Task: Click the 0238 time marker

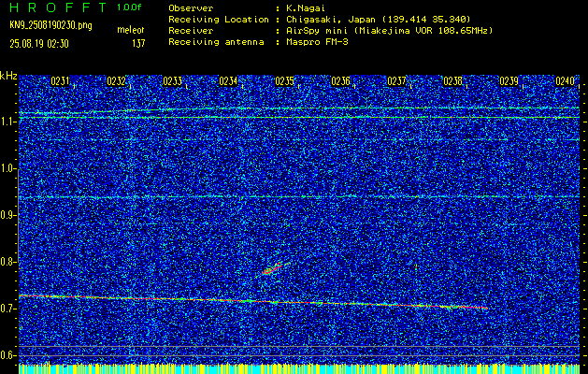Action: (x=452, y=81)
